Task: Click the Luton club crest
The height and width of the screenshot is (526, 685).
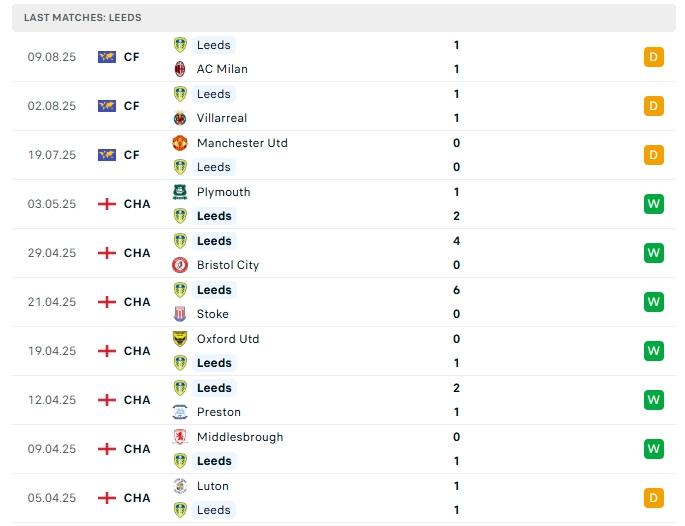Action: (x=180, y=486)
